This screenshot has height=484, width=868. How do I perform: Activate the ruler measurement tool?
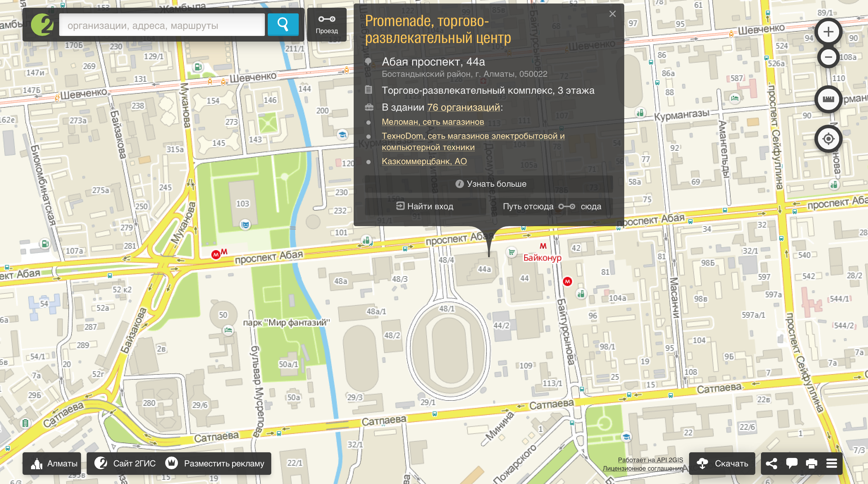pos(829,99)
